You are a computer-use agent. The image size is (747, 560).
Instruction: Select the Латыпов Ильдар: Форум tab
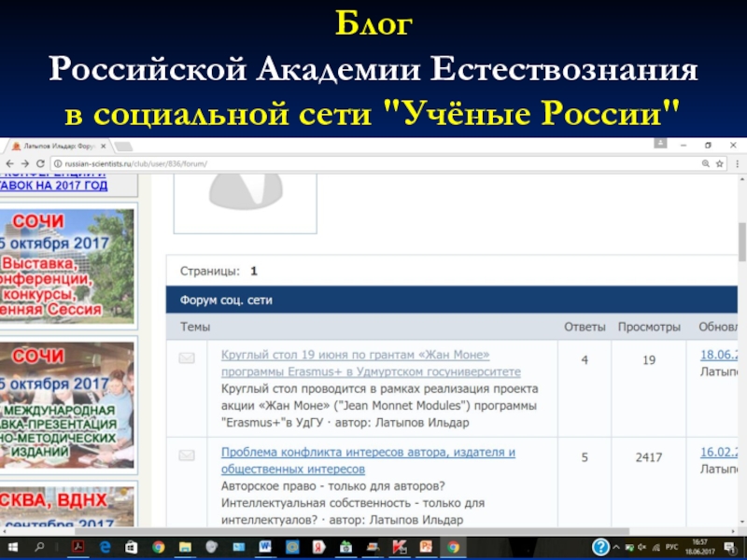(59, 147)
